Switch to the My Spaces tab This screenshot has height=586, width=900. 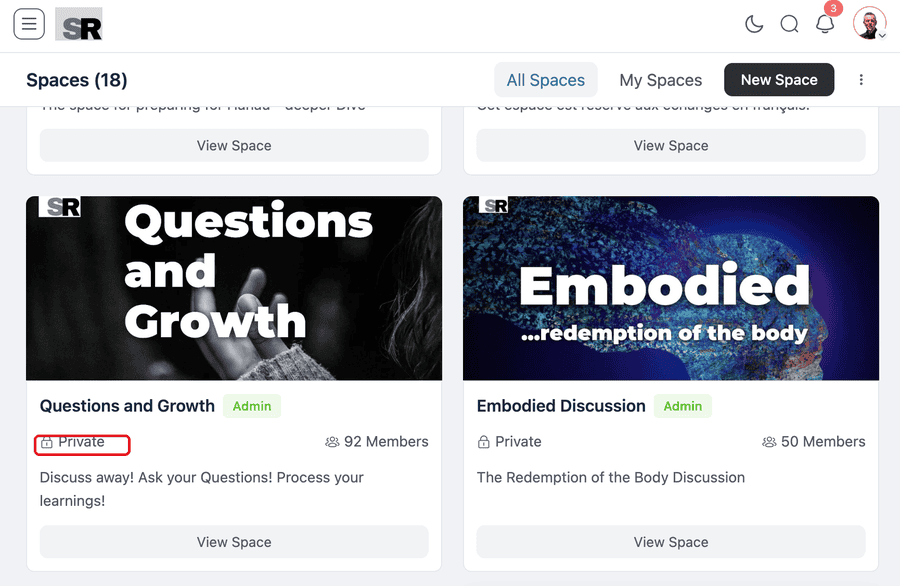661,80
